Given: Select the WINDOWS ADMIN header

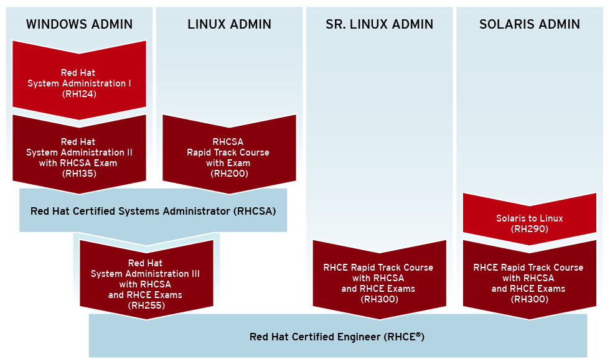Looking at the screenshot, I should (79, 24).
